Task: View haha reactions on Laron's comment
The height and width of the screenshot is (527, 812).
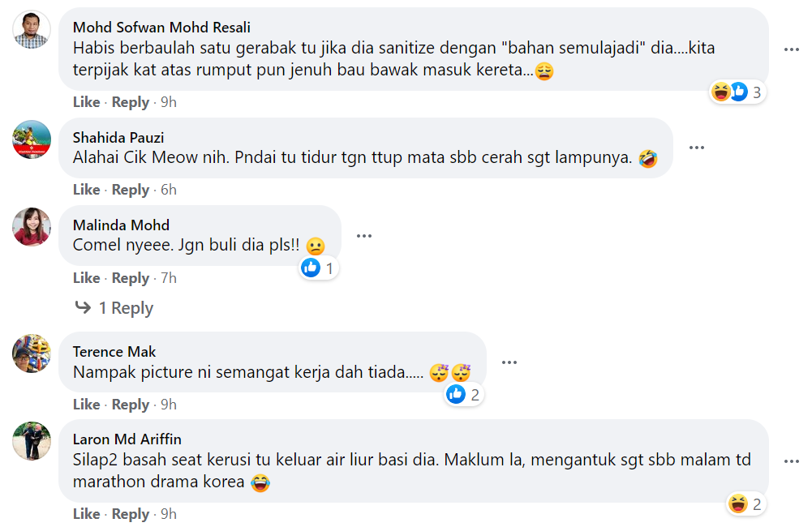Action: click(746, 504)
